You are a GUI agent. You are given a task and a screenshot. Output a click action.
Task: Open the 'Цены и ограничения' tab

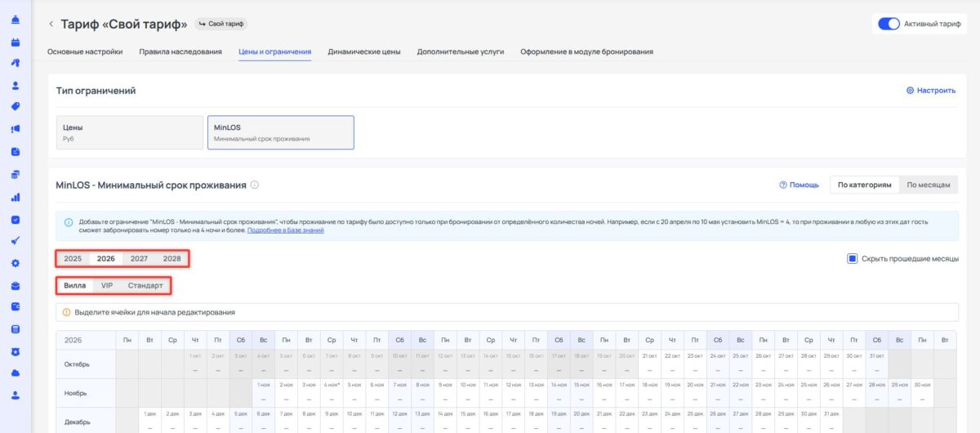click(x=275, y=51)
